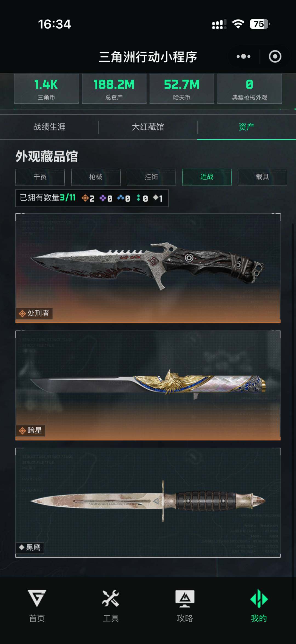The height and width of the screenshot is (644, 296).
Task: Open the 黑鹰 knife skin card
Action: [148, 502]
